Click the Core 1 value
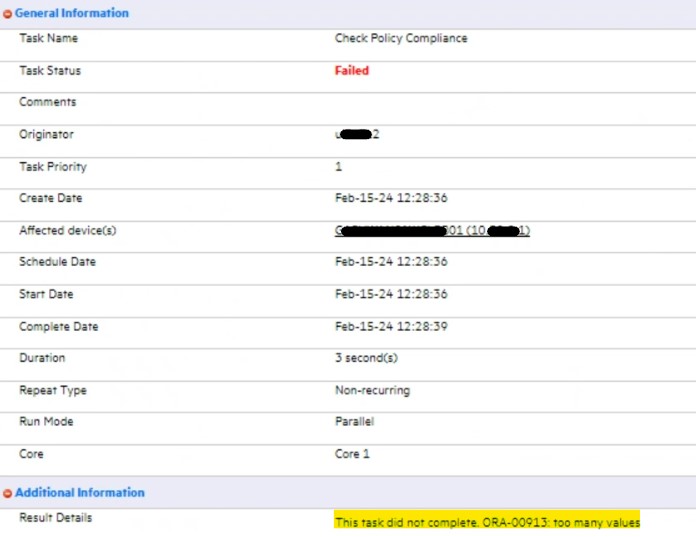The height and width of the screenshot is (537, 696). [x=352, y=454]
